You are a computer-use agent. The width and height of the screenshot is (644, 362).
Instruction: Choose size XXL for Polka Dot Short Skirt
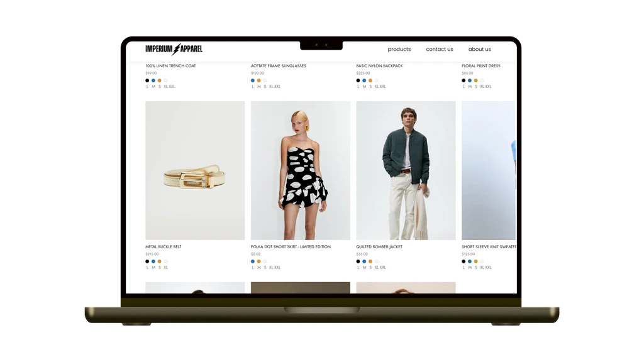coord(277,268)
